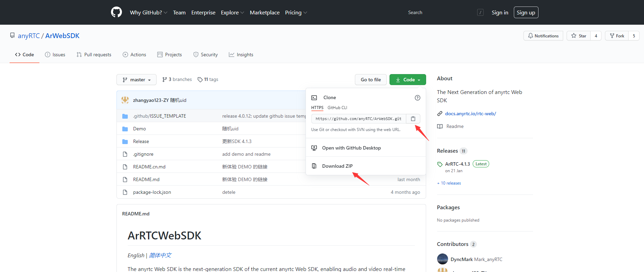The image size is (644, 272).
Task: Copy the clone URL with clipboard icon
Action: [x=413, y=119]
